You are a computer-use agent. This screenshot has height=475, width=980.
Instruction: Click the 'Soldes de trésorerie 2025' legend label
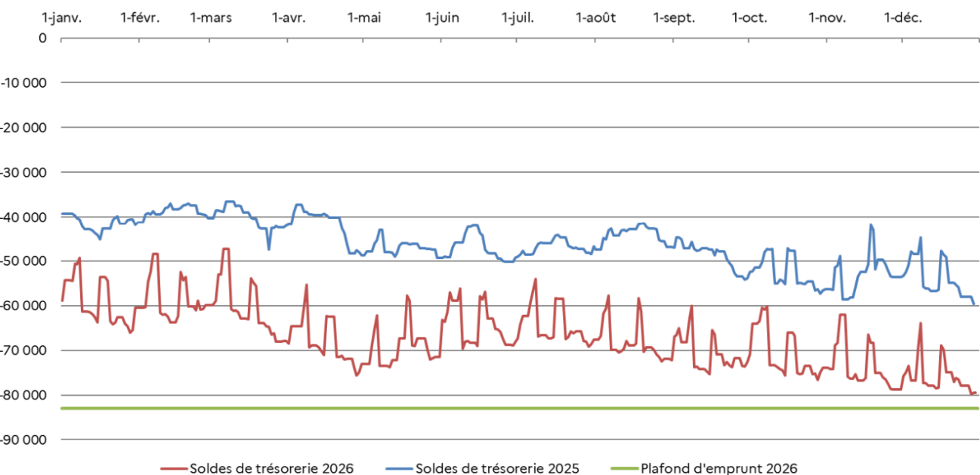pos(497,468)
